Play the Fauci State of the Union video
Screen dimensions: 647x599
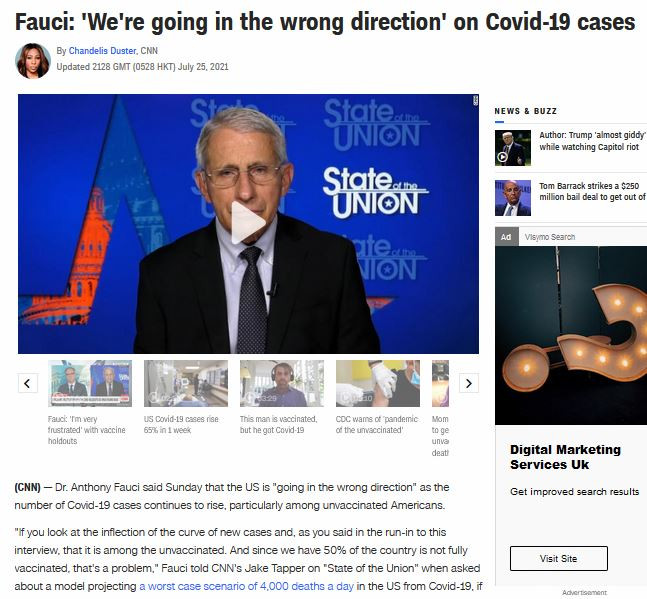click(x=248, y=223)
